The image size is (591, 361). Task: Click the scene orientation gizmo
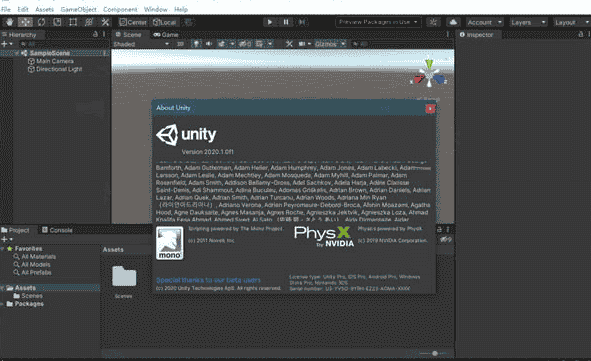click(x=429, y=73)
